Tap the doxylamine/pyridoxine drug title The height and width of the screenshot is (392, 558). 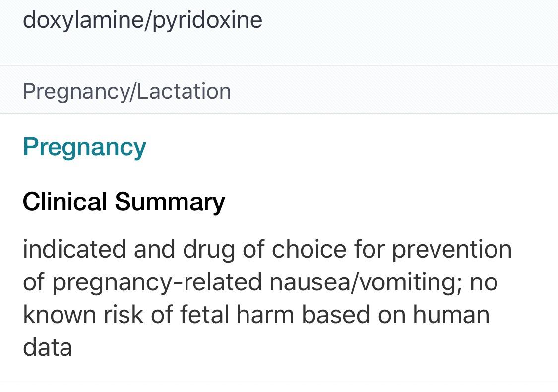(x=142, y=20)
